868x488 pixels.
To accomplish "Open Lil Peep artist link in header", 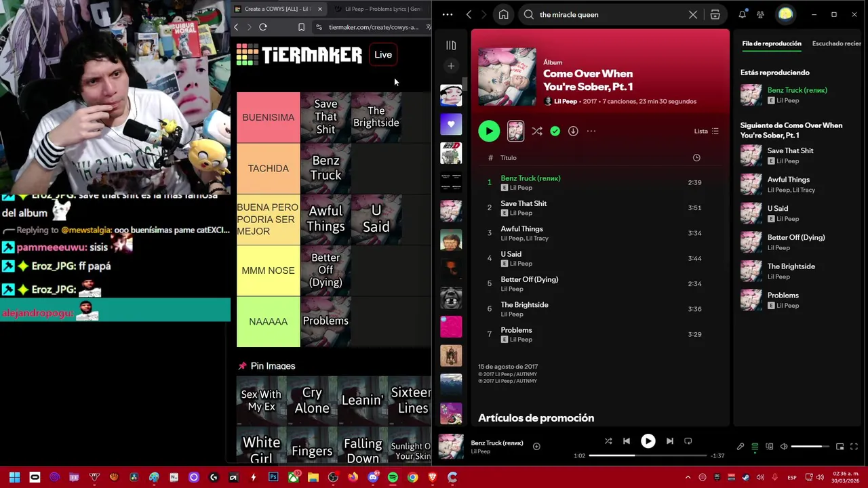I will pyautogui.click(x=566, y=101).
